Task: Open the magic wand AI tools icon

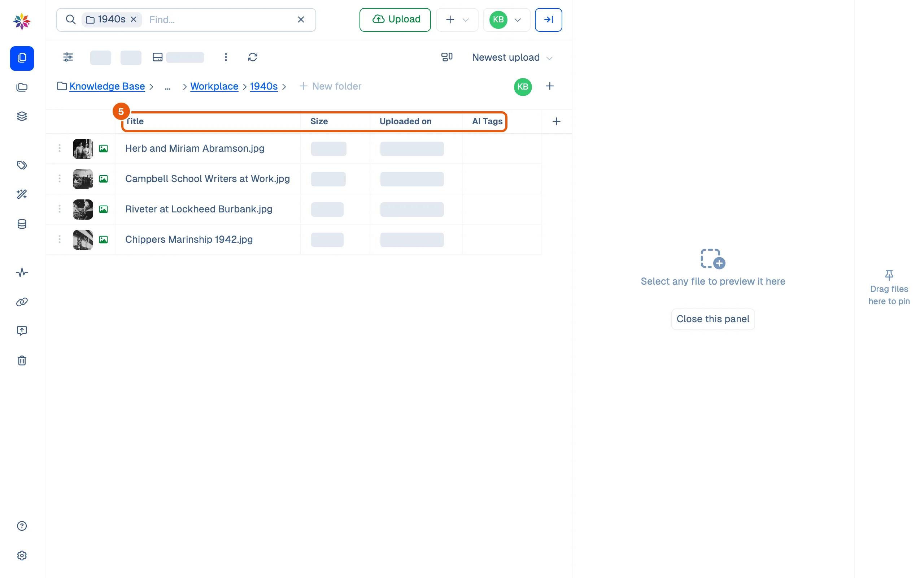Action: (22, 194)
